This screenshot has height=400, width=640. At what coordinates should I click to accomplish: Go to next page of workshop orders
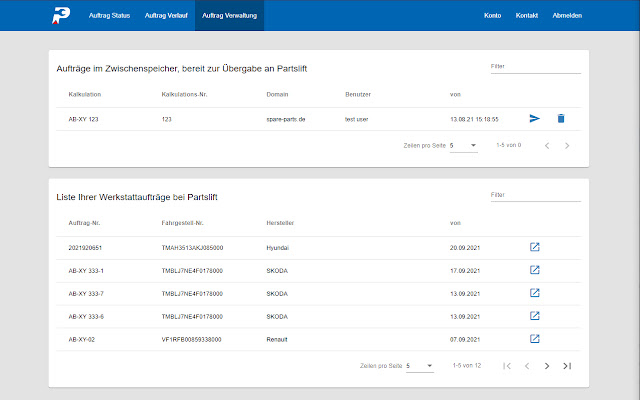(547, 366)
